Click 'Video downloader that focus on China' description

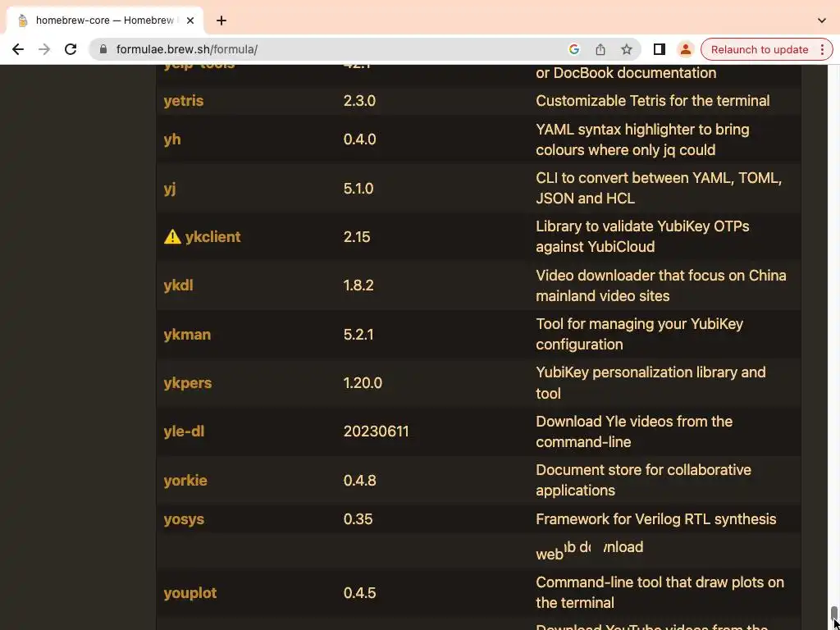[x=661, y=285]
